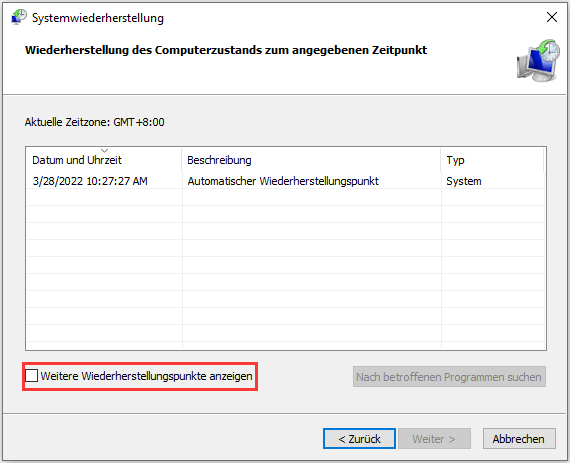Close the Systemwiederherstellung dialog

552,17
